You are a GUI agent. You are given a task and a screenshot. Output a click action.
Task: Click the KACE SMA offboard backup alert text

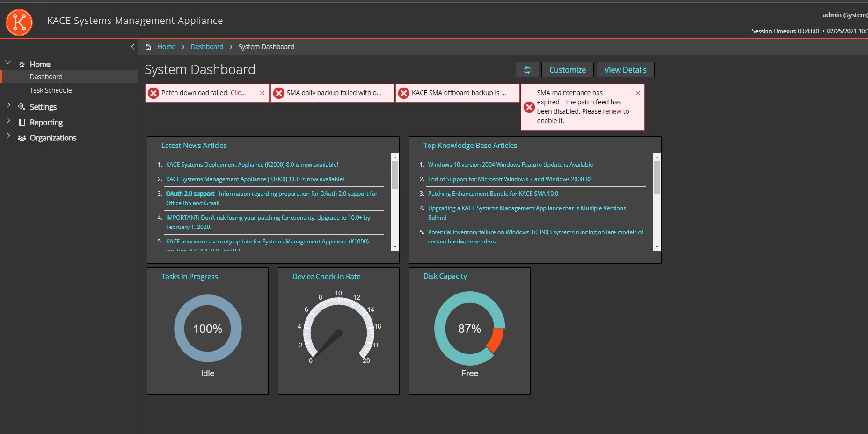459,93
